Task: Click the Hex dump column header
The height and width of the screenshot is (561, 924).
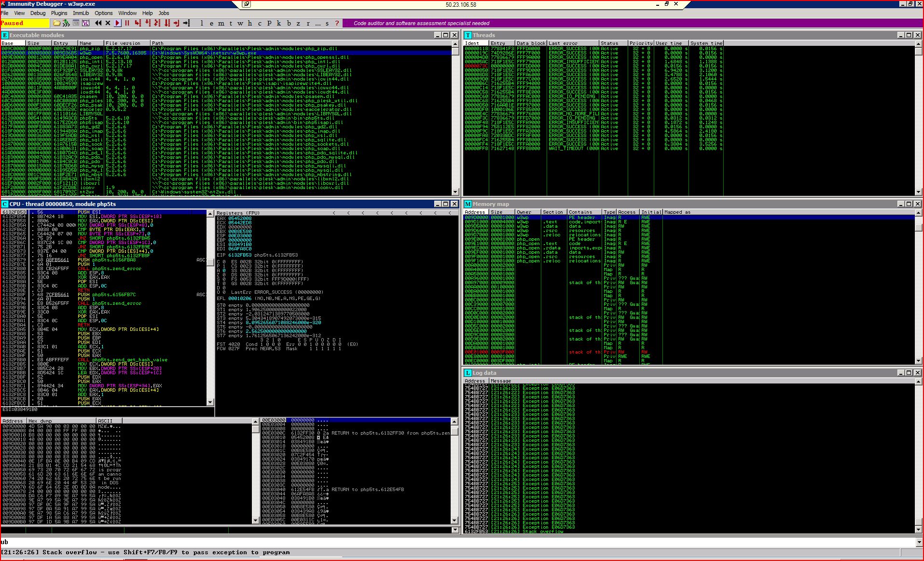Action: tap(62, 421)
